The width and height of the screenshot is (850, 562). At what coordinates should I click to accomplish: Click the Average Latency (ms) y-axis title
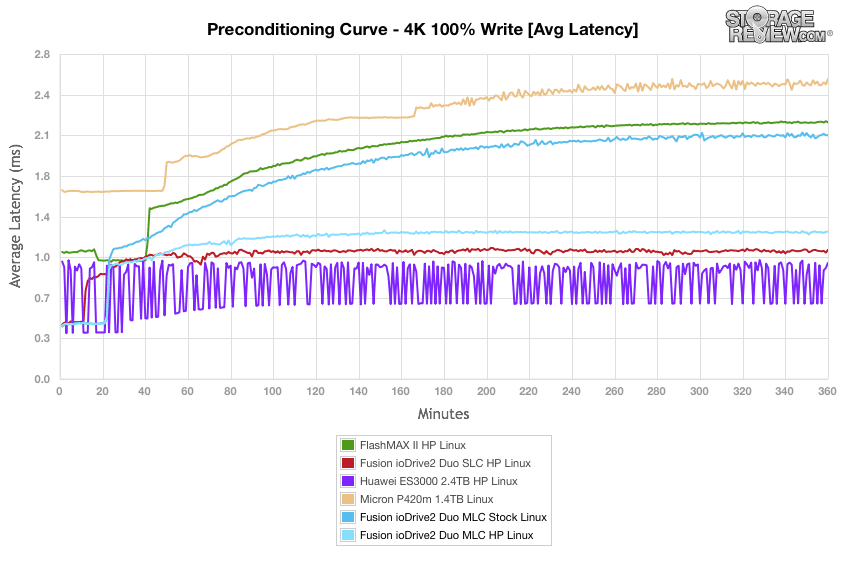[x=15, y=216]
